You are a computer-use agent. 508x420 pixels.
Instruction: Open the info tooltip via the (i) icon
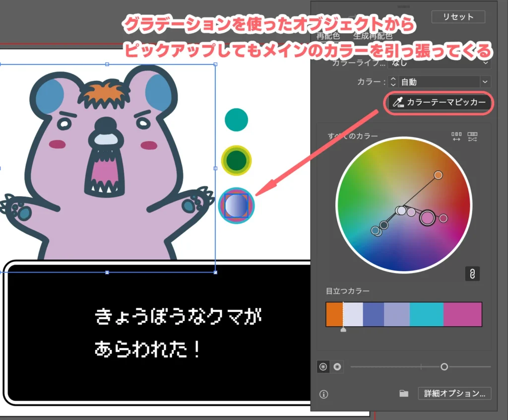324,394
